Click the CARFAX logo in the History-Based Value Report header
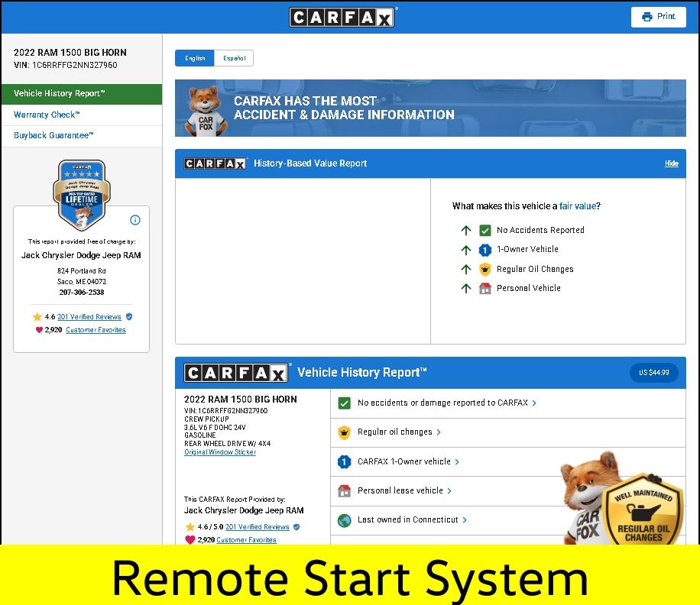700x605 pixels. (x=216, y=163)
